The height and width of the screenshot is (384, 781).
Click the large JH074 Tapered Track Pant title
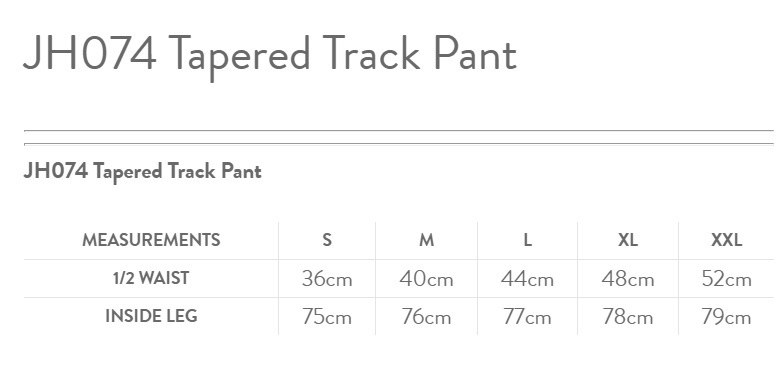coord(270,56)
